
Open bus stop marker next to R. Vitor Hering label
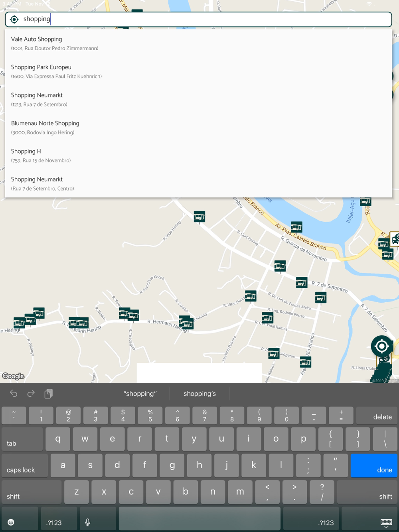[x=251, y=297]
